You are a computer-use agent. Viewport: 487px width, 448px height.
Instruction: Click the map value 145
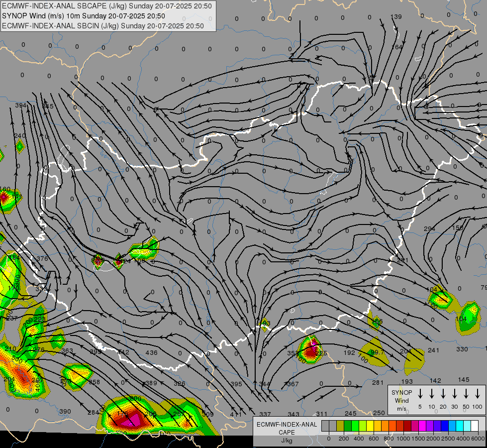pyautogui.click(x=464, y=380)
